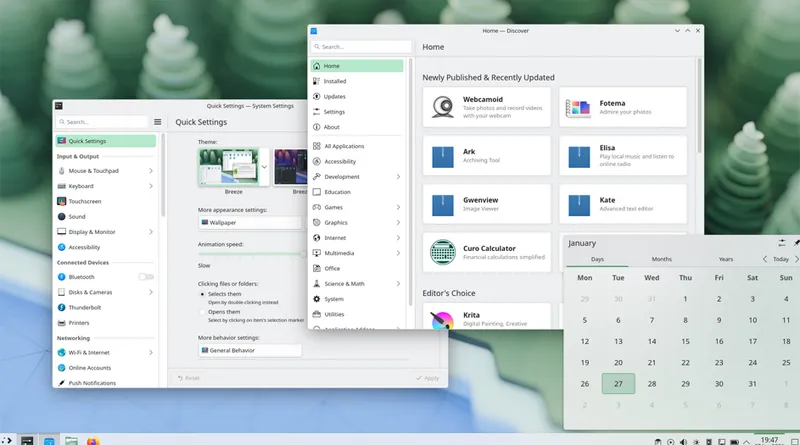Open the Fotema app card
The width and height of the screenshot is (800, 445).
pyautogui.click(x=623, y=107)
